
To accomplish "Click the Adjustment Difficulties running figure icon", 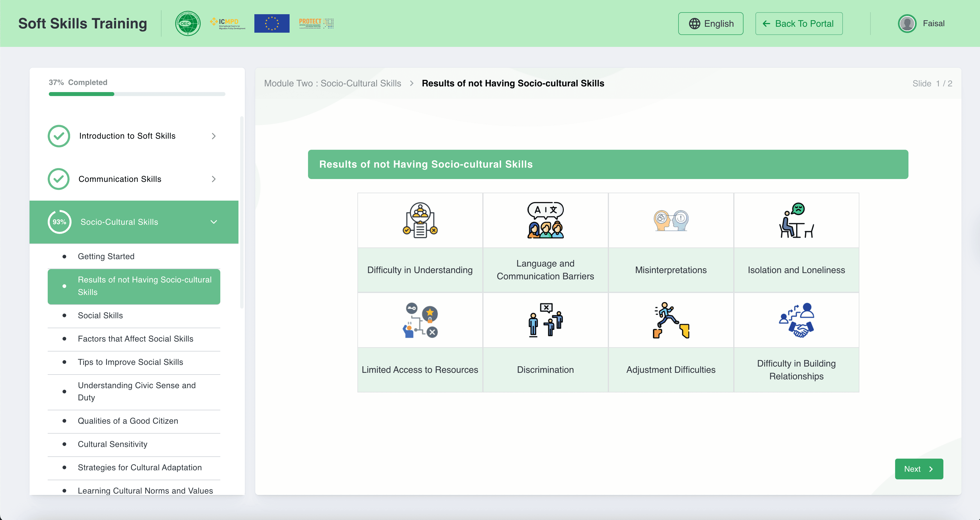I will pos(671,320).
